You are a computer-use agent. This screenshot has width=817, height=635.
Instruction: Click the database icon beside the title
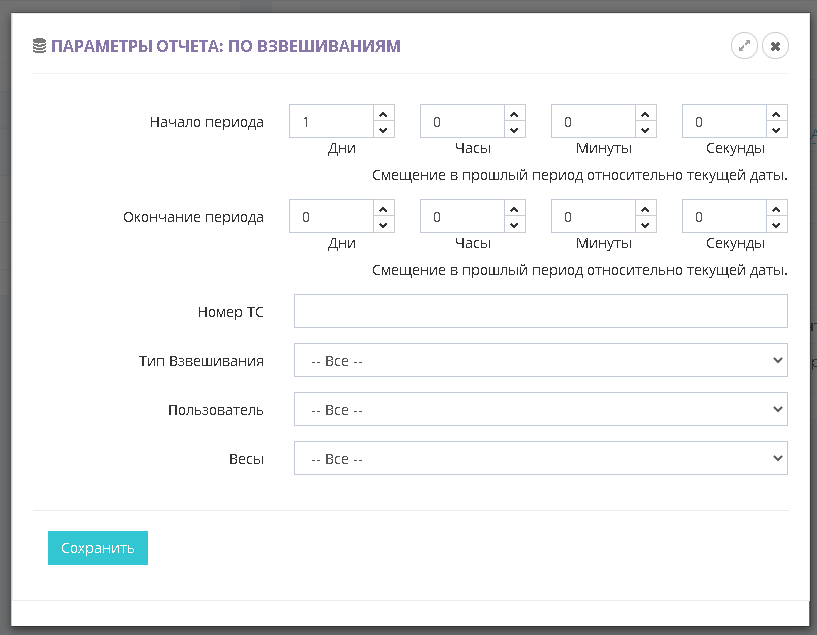pos(39,46)
